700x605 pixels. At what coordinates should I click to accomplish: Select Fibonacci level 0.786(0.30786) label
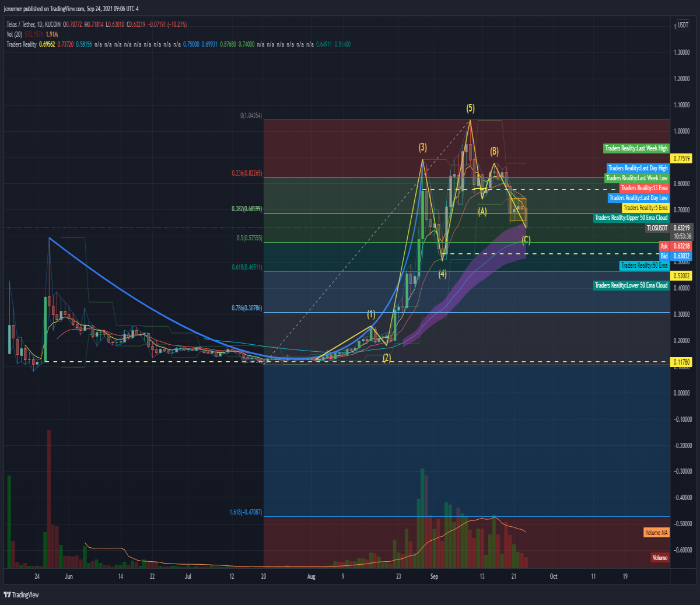[247, 308]
